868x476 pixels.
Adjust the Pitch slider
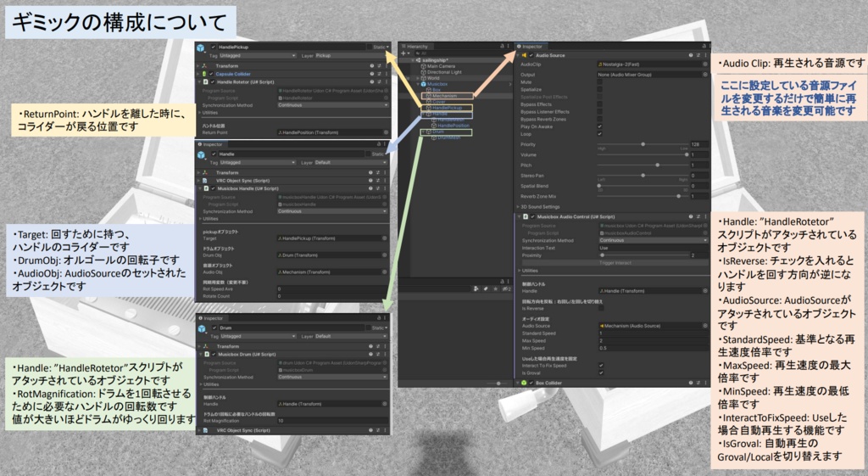point(643,165)
